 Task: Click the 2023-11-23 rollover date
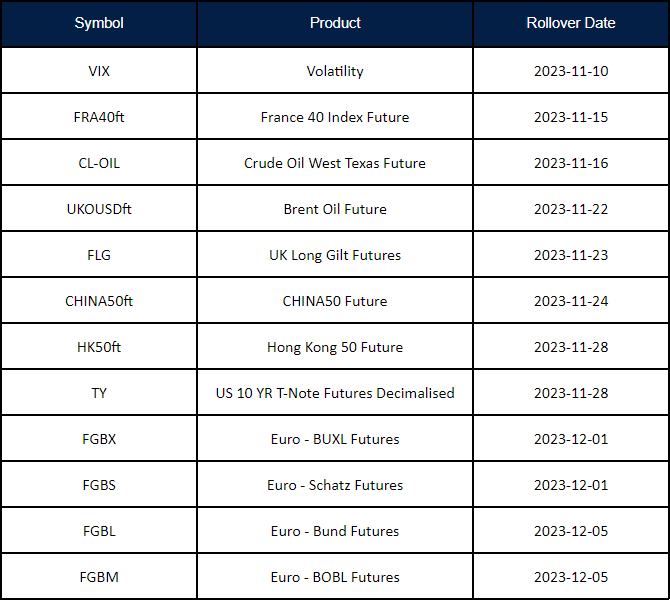(571, 255)
